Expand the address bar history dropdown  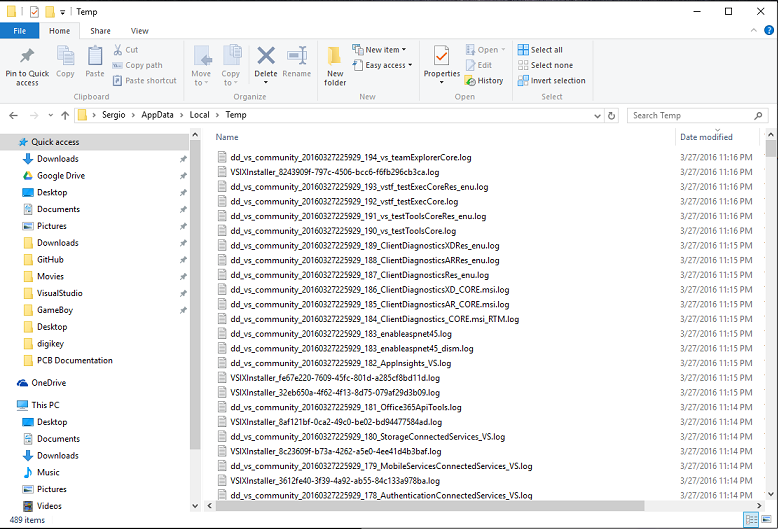pos(597,116)
